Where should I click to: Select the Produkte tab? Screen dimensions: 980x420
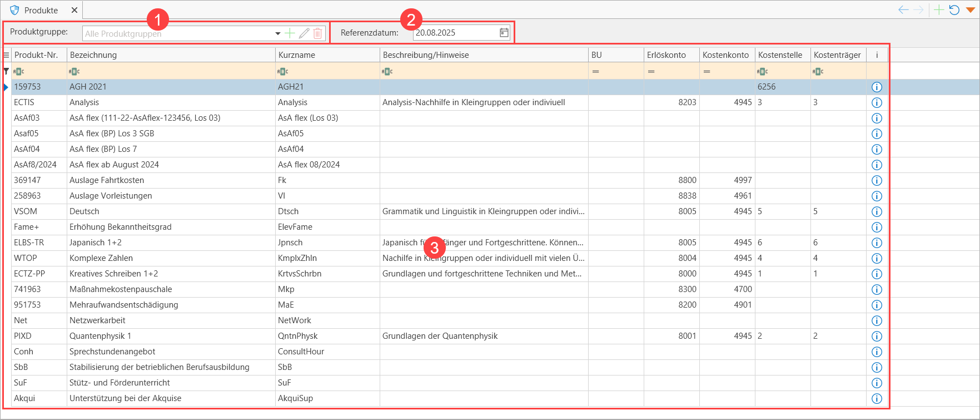point(41,10)
